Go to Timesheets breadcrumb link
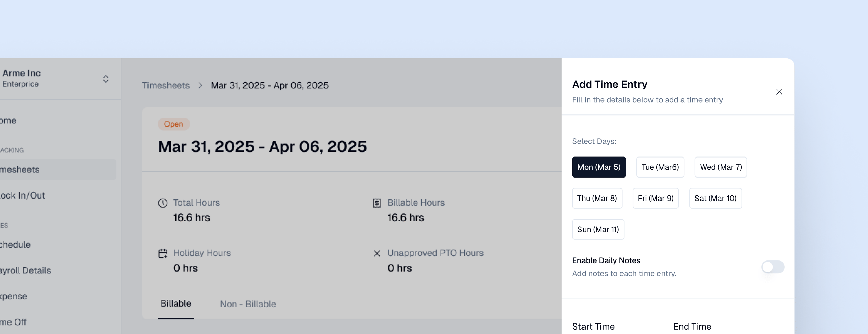This screenshot has width=868, height=334. click(166, 85)
